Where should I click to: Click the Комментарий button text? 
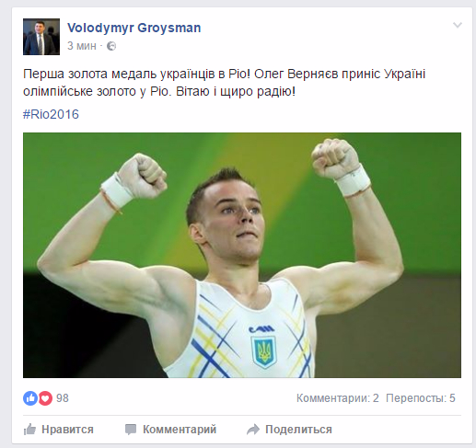click(180, 430)
